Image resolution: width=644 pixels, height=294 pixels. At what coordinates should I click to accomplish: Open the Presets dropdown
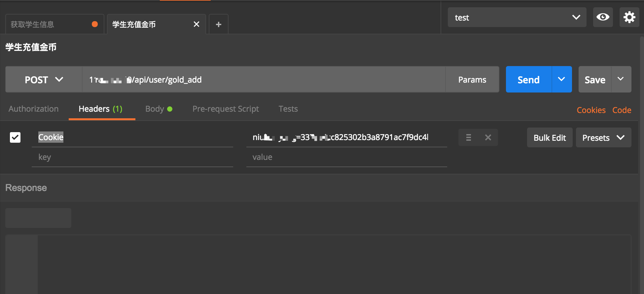point(603,138)
